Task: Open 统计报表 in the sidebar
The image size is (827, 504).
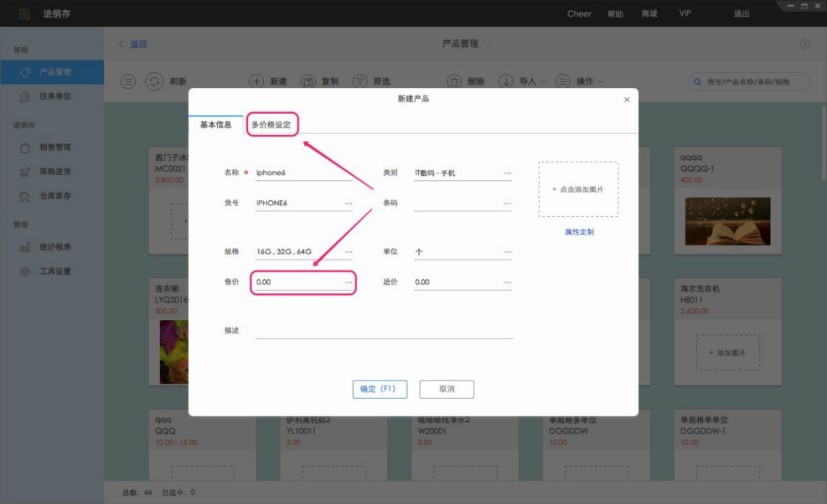Action: [x=52, y=246]
